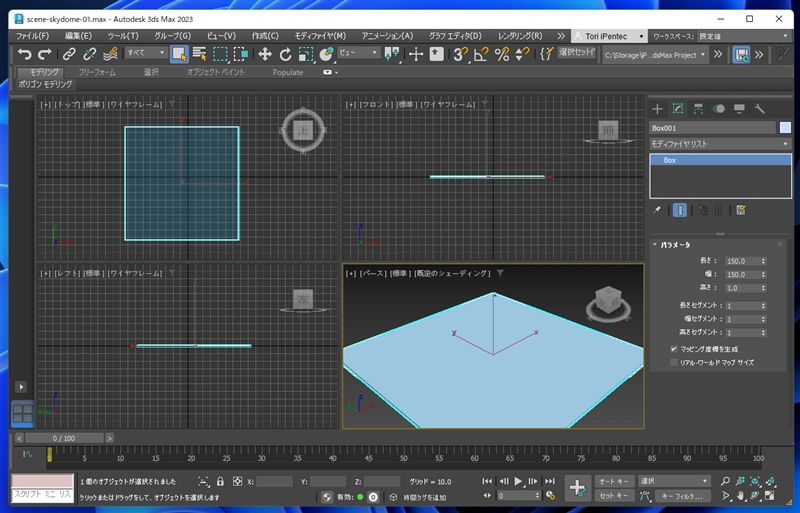Select the Unlink Selection tool icon
800x513 pixels.
(90, 54)
